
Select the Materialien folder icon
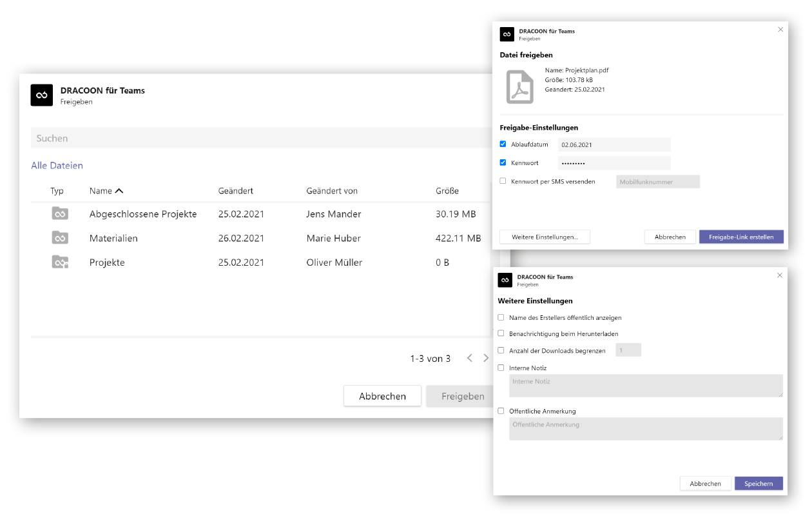pos(60,238)
